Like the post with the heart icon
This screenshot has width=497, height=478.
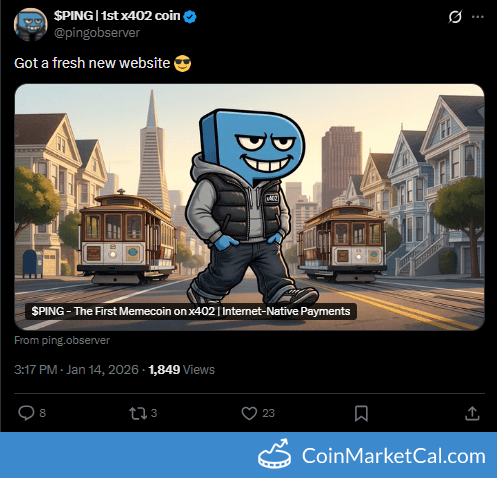(x=249, y=413)
